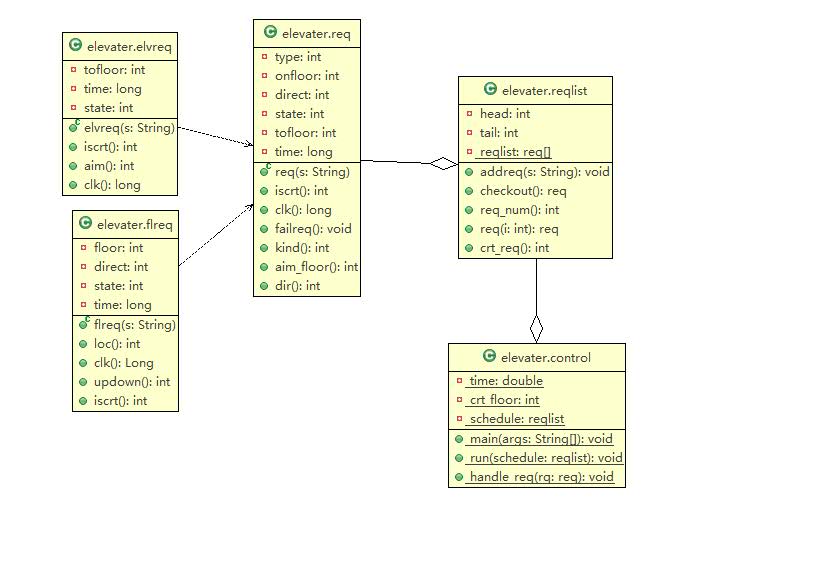822x578 pixels.
Task: Click public method icon next to aim(): int
Action: click(x=73, y=166)
